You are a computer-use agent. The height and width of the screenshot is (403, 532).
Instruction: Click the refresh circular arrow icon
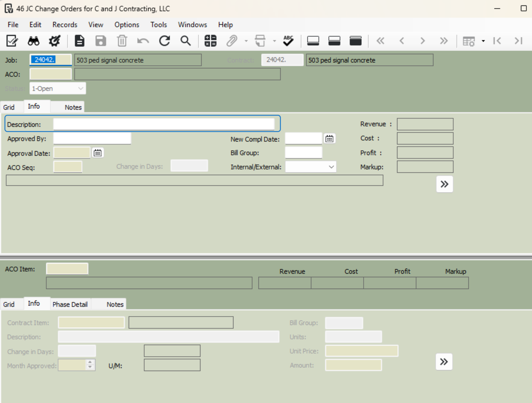pos(164,41)
